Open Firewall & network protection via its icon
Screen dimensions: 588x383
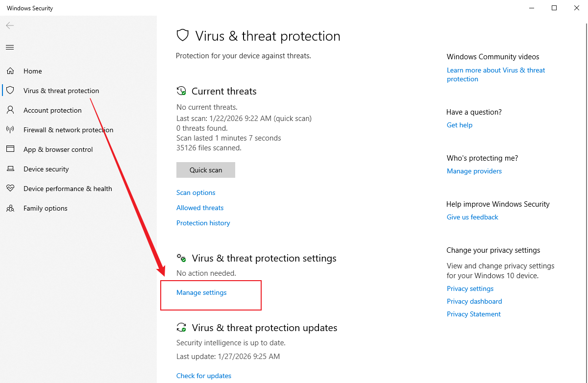point(10,129)
